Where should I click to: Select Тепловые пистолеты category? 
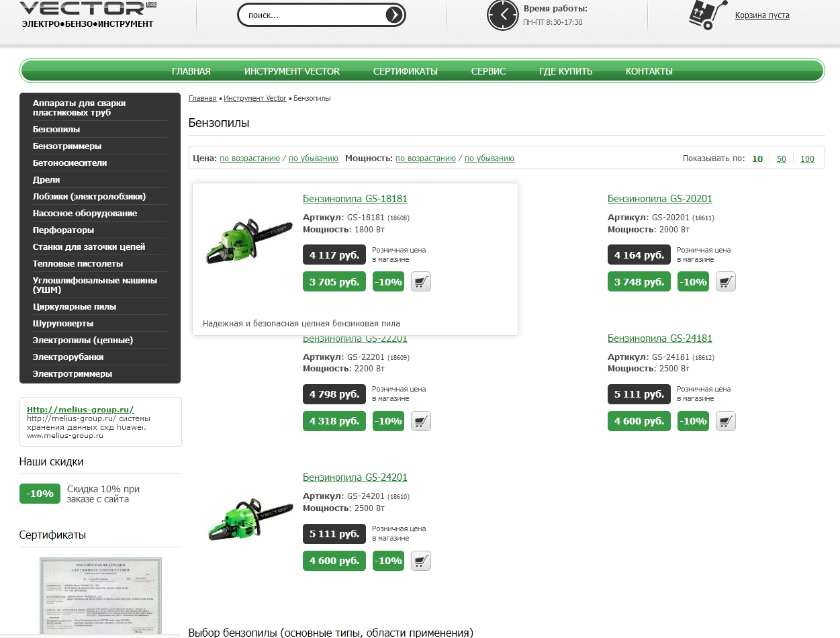[x=78, y=263]
